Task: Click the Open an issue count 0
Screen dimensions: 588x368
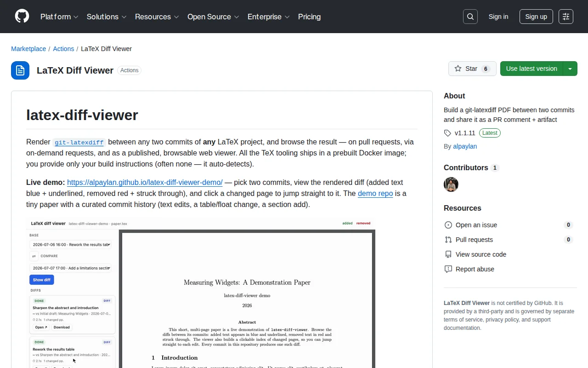Action: point(569,225)
